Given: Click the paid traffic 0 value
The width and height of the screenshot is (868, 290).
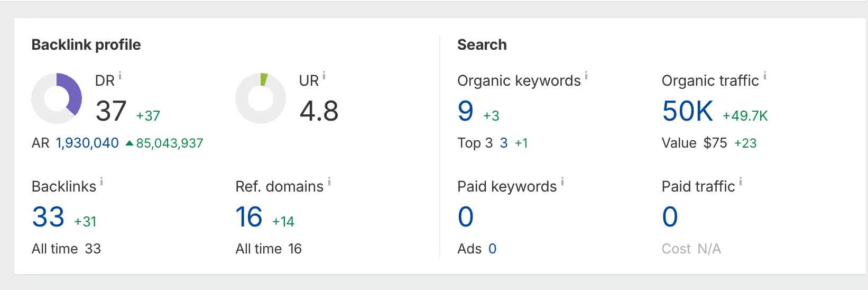Looking at the screenshot, I should (x=670, y=217).
